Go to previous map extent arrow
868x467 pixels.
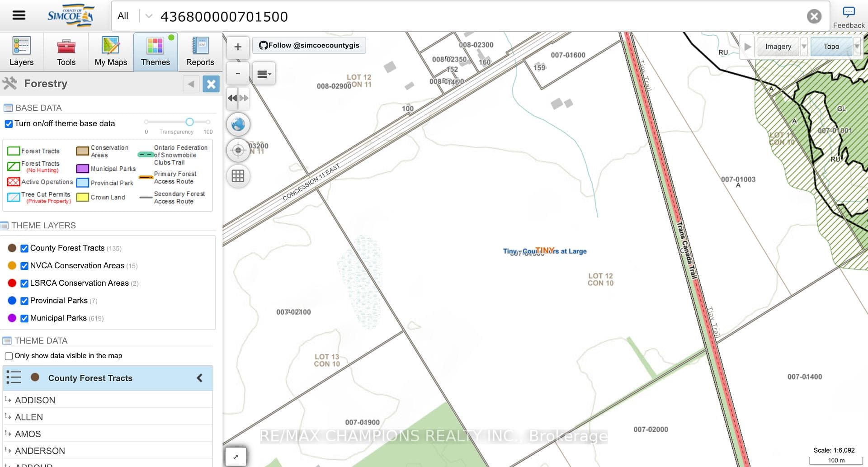click(x=232, y=98)
